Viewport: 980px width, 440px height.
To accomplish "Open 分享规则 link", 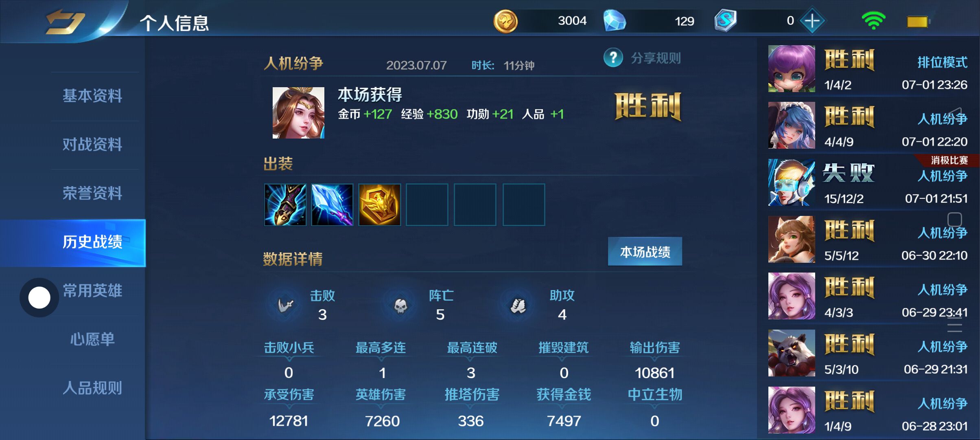I will [656, 58].
